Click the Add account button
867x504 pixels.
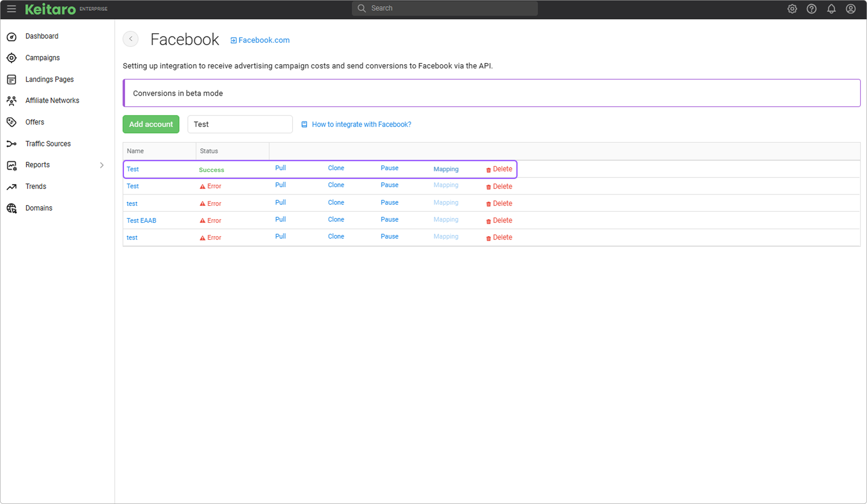click(x=151, y=124)
